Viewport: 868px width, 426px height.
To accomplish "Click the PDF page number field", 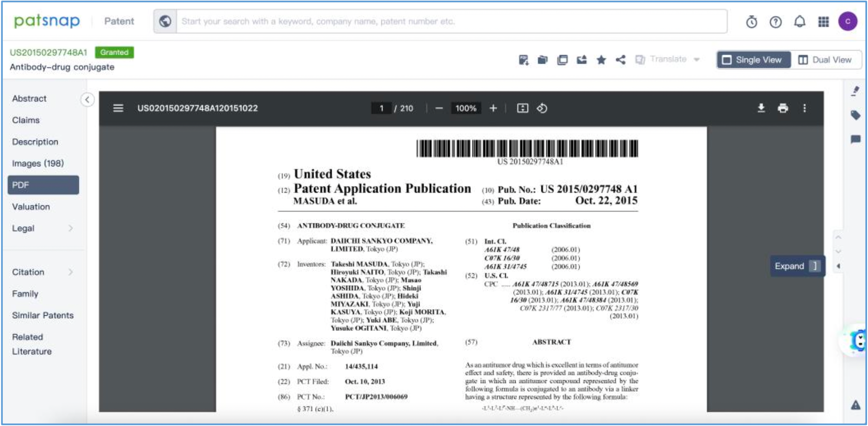I will point(381,108).
